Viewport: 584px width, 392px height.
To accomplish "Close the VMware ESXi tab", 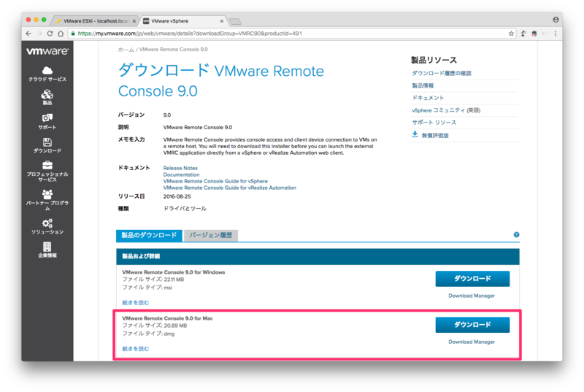I will click(x=134, y=21).
